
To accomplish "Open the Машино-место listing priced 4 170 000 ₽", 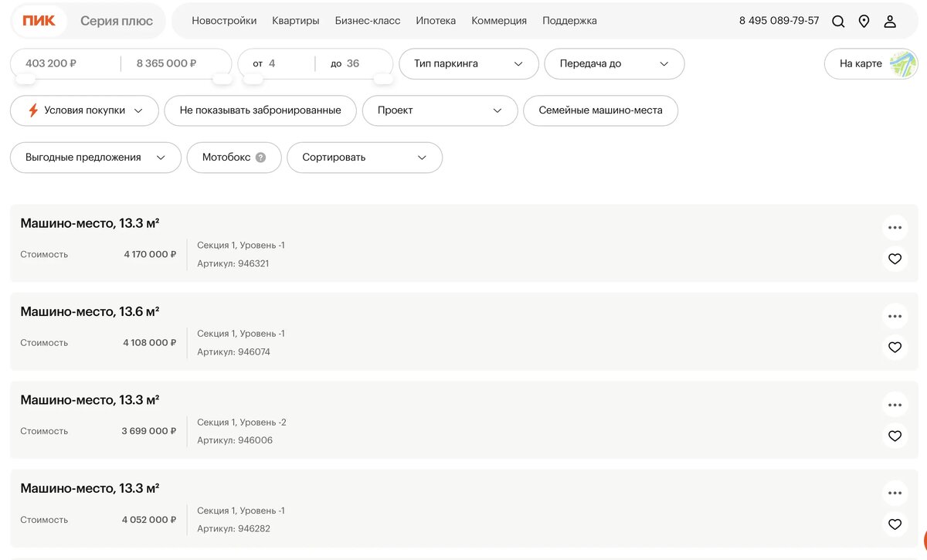I will pyautogui.click(x=464, y=243).
